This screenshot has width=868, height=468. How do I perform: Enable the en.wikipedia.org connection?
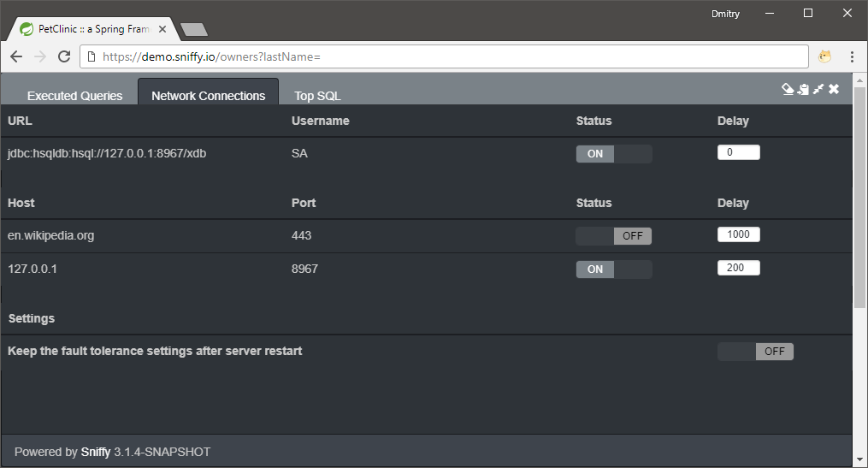pos(613,236)
